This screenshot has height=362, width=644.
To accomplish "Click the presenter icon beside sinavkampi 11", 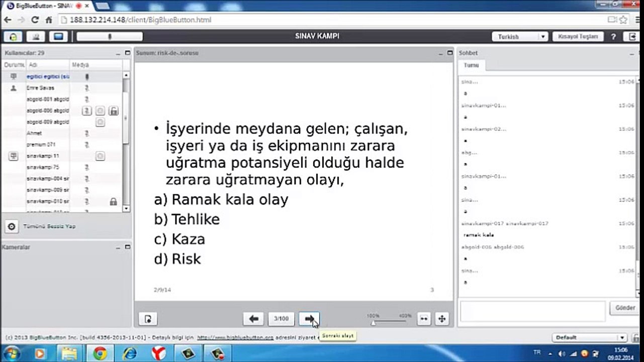I will pos(14,156).
